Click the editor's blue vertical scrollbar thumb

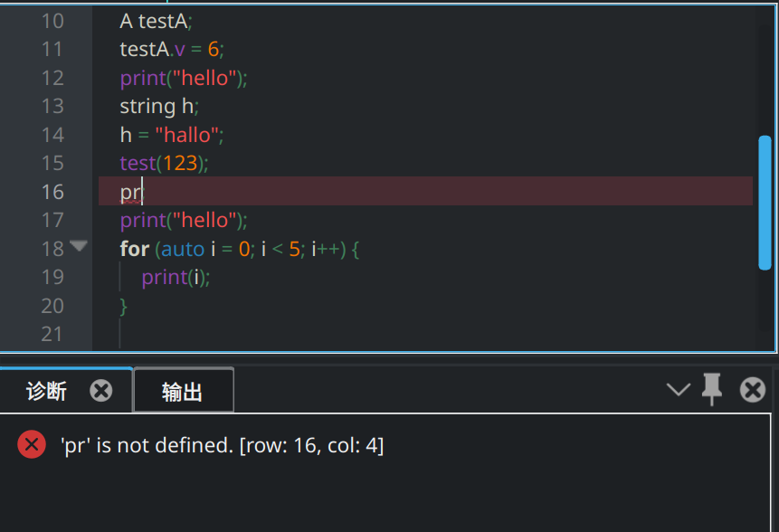[765, 202]
